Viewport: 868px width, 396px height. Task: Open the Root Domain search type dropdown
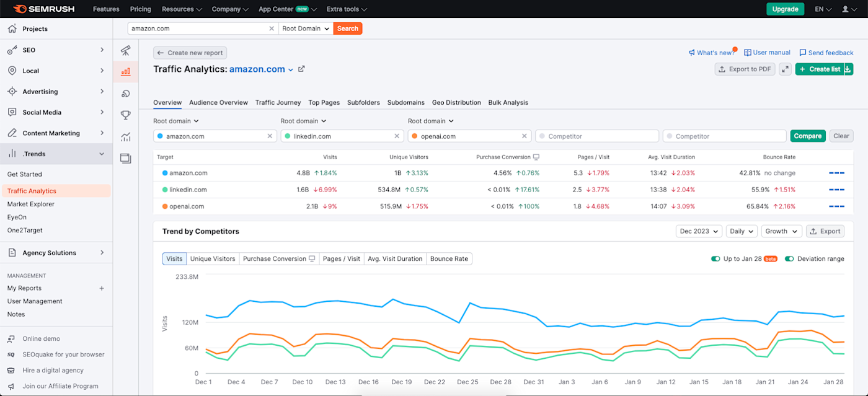306,29
